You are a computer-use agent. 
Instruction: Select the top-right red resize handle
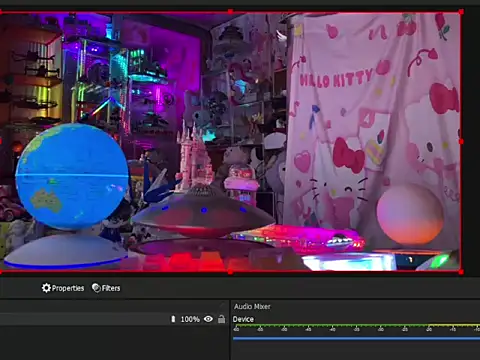(x=461, y=12)
